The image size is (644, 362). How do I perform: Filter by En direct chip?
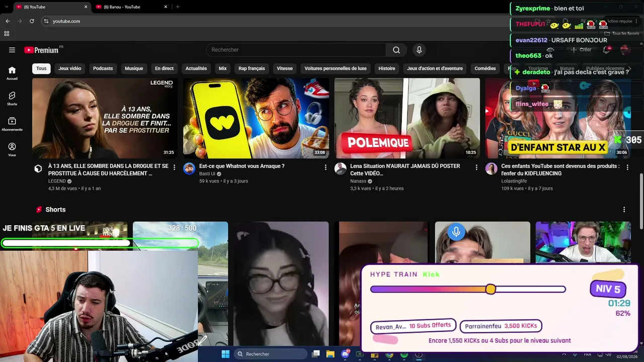(x=164, y=68)
